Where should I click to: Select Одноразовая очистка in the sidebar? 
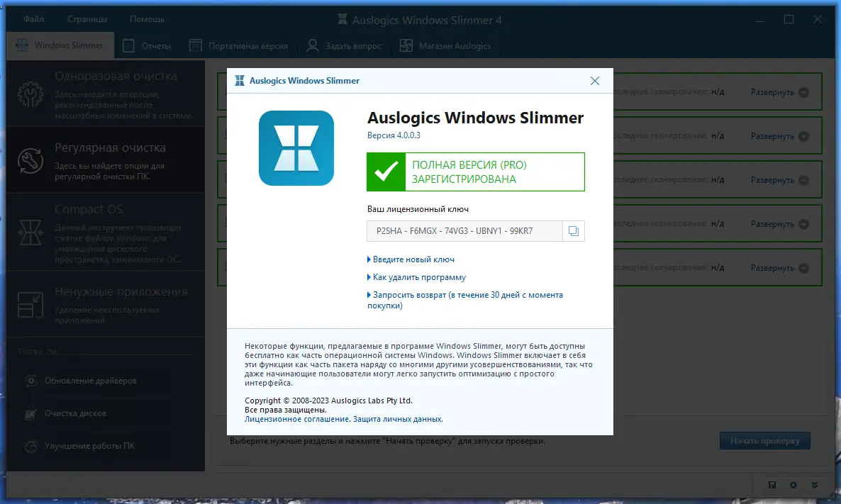click(106, 94)
